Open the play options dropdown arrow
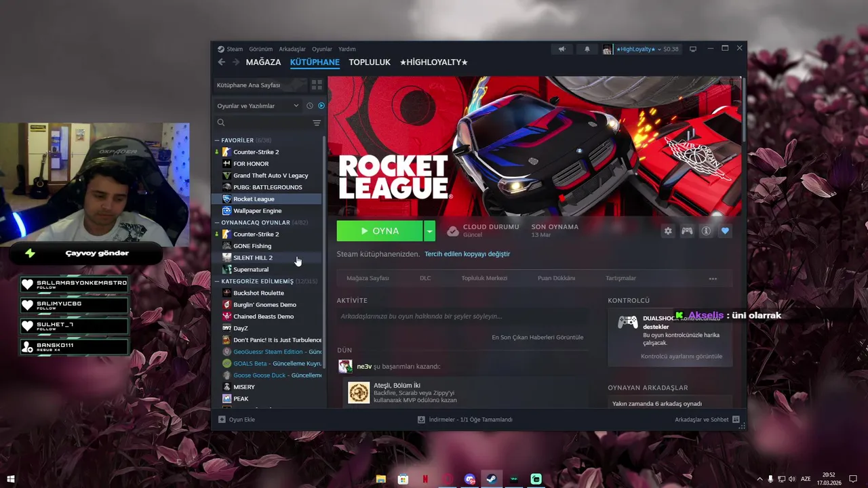 tap(429, 231)
